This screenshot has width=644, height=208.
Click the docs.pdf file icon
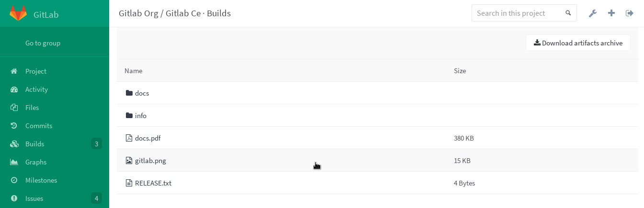(x=129, y=138)
